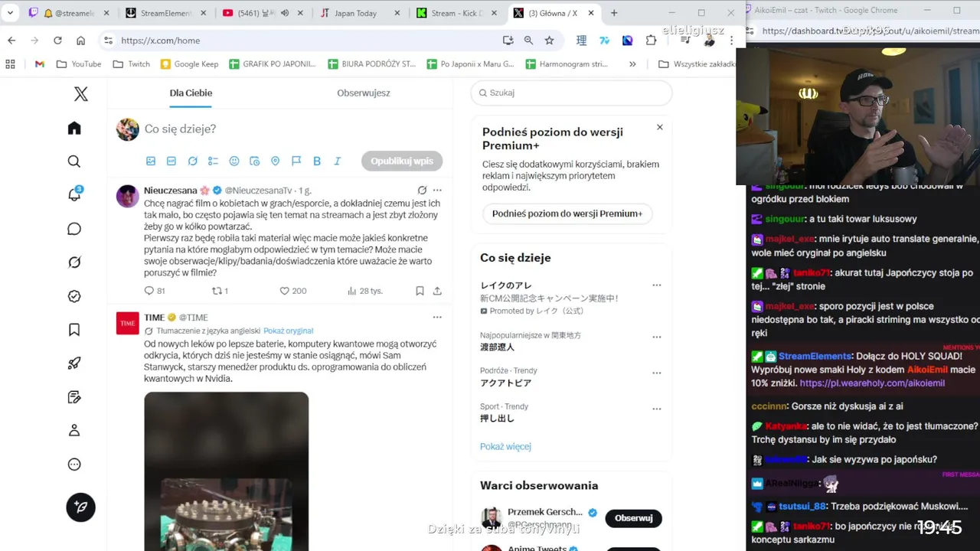Click the Szukaj search field
Viewport: 980px width, 551px height.
click(x=571, y=93)
